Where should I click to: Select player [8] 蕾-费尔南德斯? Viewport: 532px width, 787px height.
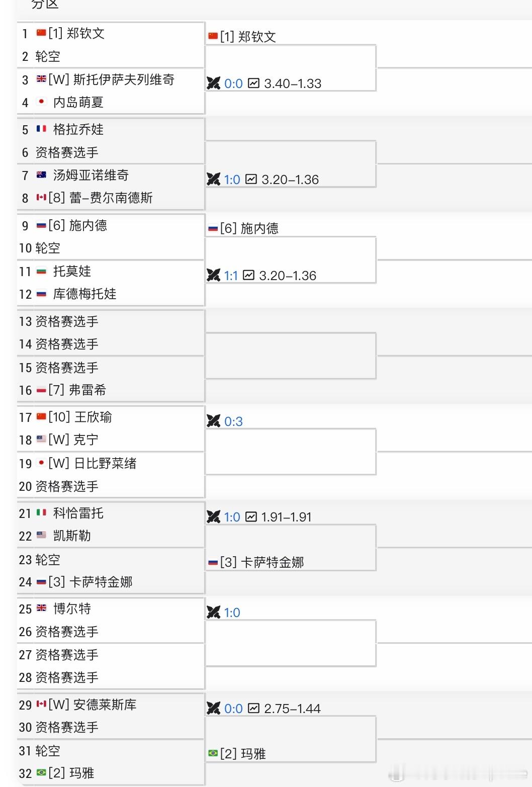[101, 198]
